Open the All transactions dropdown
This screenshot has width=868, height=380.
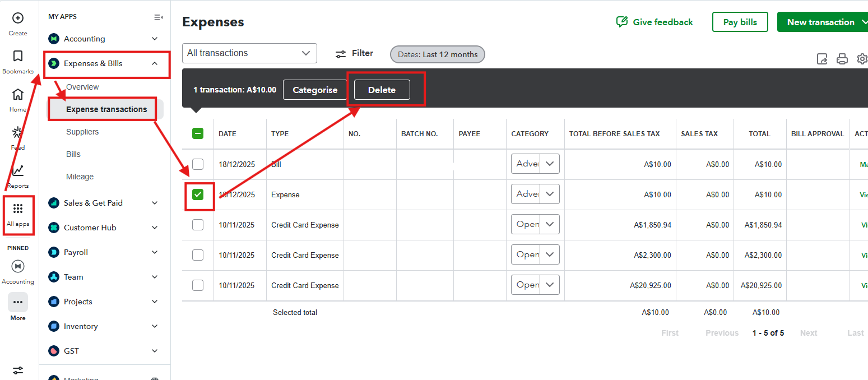tap(249, 53)
